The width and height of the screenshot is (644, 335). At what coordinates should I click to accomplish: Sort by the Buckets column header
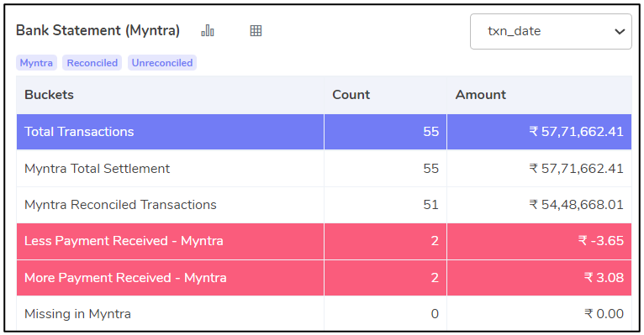pos(50,95)
